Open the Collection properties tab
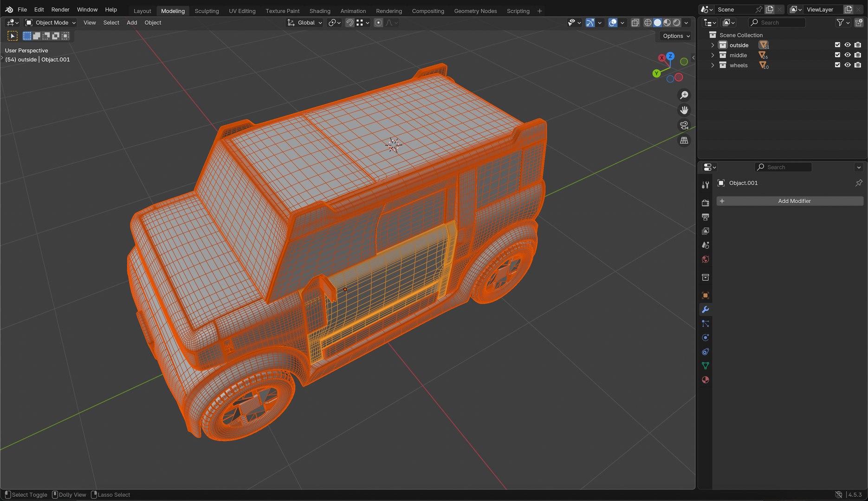Screen dimensions: 868x501 (705, 277)
